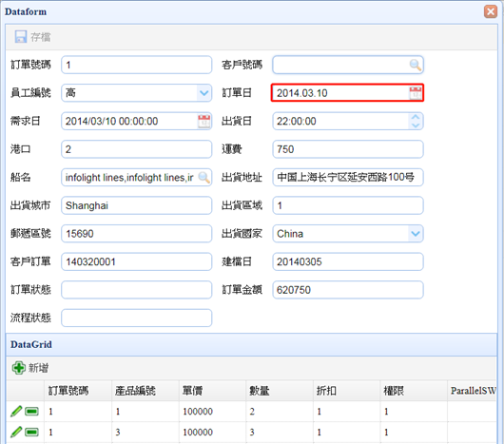Image resolution: width=504 pixels, height=444 pixels.
Task: Decrease 出貨日 time with down spinner
Action: pos(416,125)
